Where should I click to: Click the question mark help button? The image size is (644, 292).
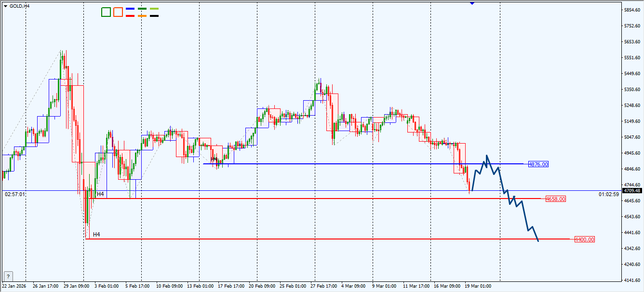click(8, 277)
